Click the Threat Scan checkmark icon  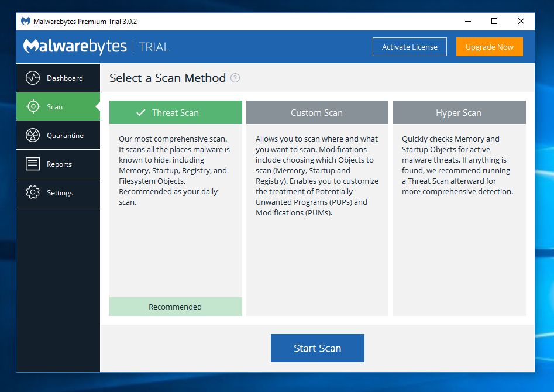click(141, 112)
